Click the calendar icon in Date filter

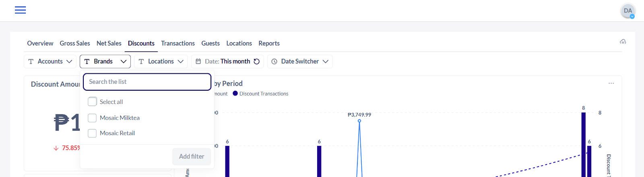pyautogui.click(x=198, y=61)
